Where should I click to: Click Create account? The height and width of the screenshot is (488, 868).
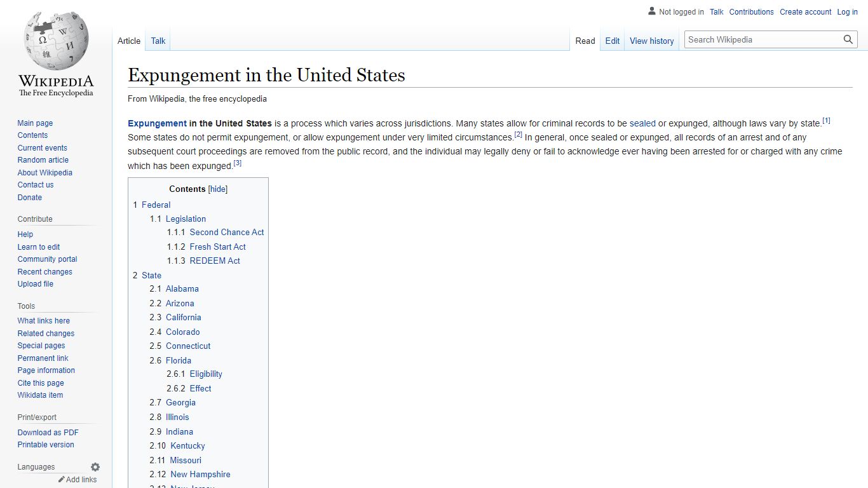tap(806, 12)
